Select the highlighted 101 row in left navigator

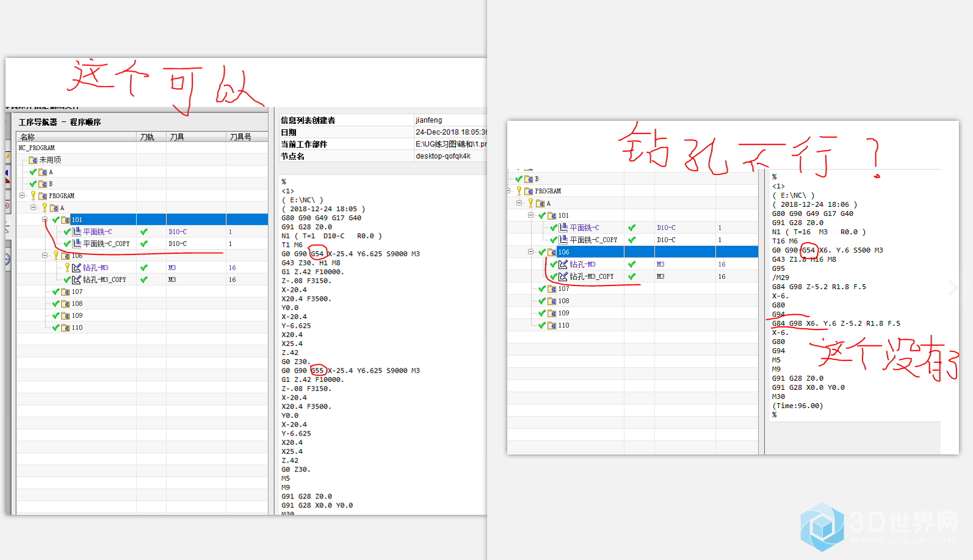point(142,220)
